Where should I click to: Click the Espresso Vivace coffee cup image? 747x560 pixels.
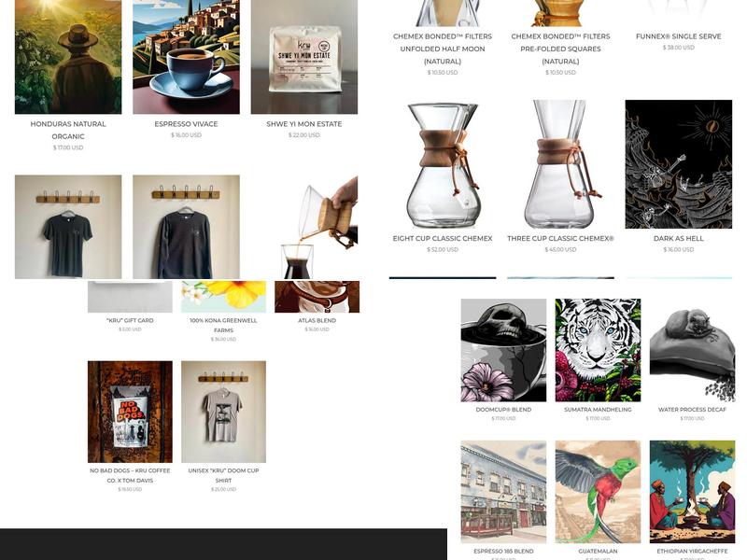click(x=186, y=57)
